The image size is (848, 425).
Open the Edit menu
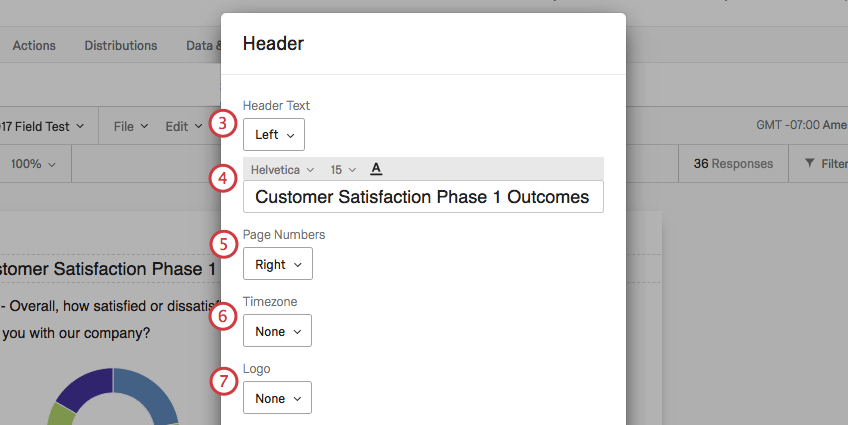pos(183,127)
